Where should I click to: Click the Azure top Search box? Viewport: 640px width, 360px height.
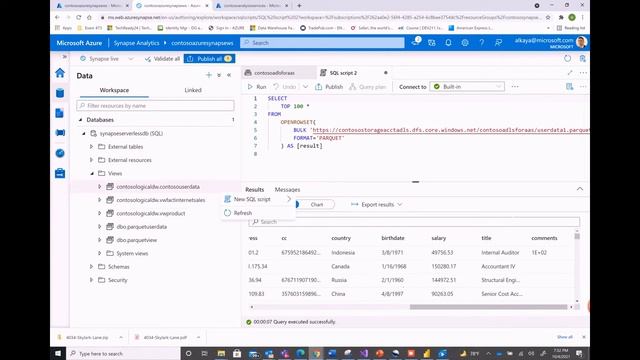322,42
